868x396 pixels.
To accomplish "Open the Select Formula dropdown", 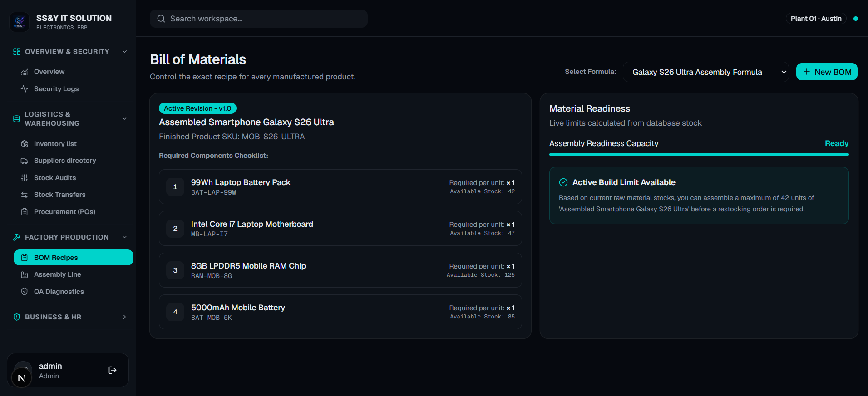I will (706, 72).
